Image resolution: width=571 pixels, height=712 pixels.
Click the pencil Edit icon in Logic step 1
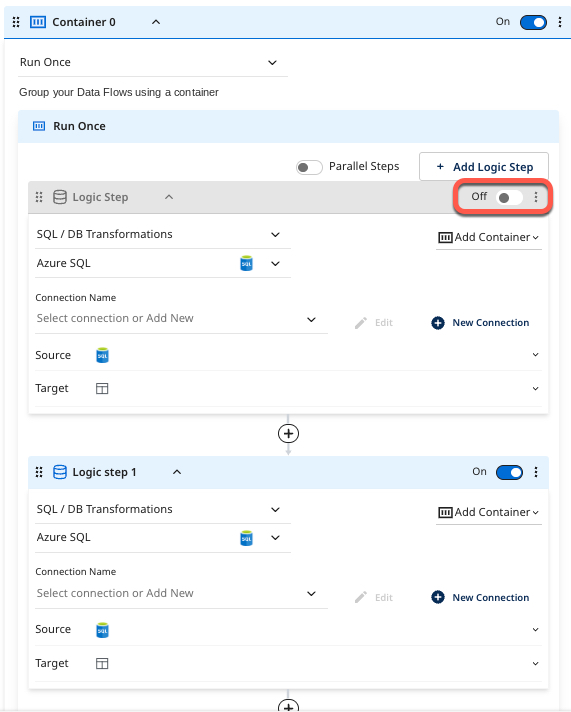(x=361, y=597)
